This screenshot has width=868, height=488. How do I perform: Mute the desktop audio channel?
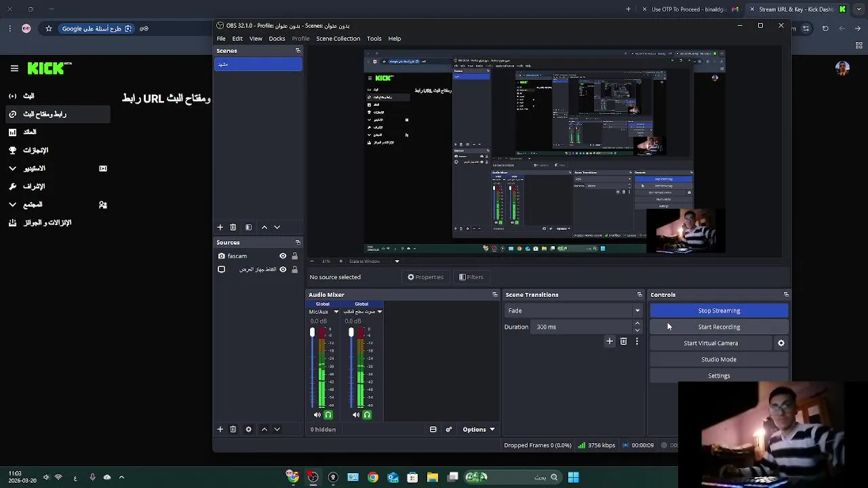(x=356, y=415)
